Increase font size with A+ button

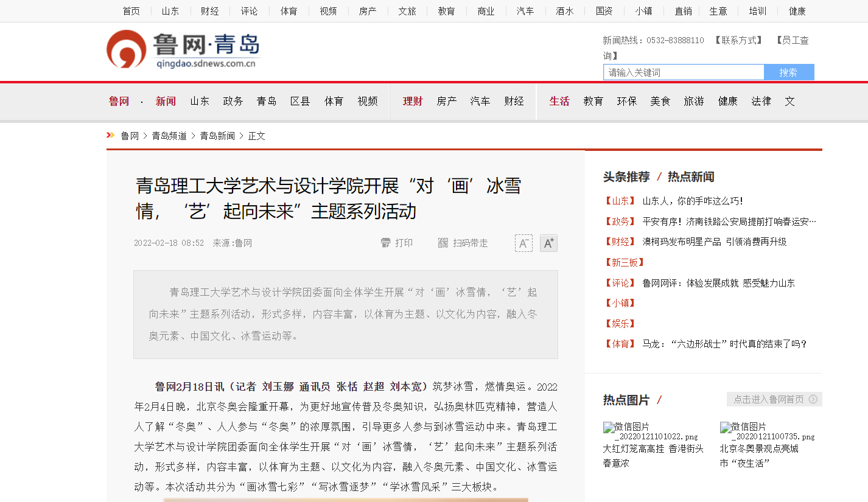pos(548,243)
